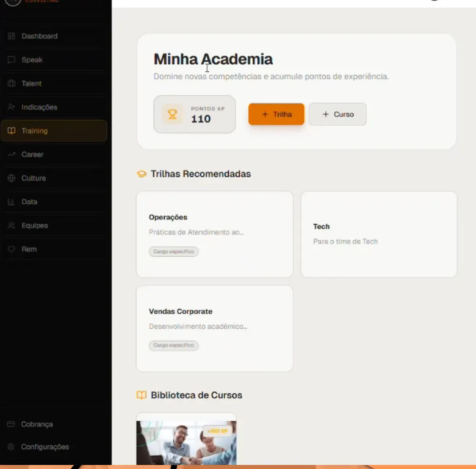Click the Training book icon
Viewport: 476px width, 469px height.
[x=11, y=131]
